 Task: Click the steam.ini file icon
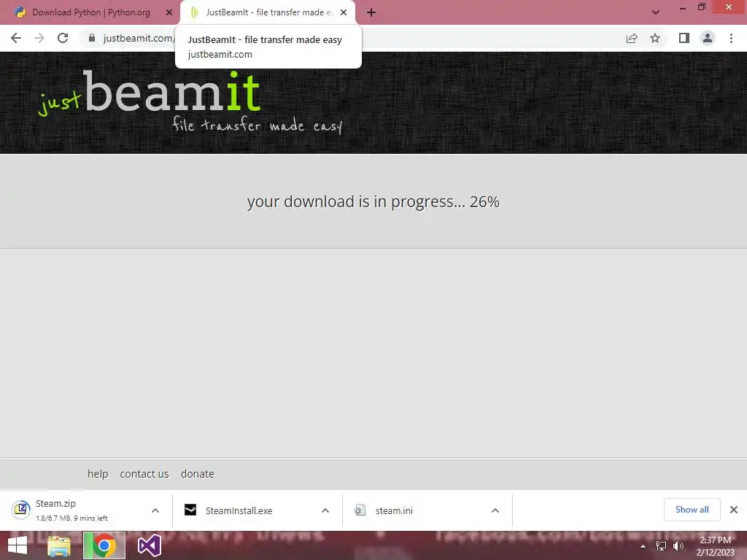(360, 510)
